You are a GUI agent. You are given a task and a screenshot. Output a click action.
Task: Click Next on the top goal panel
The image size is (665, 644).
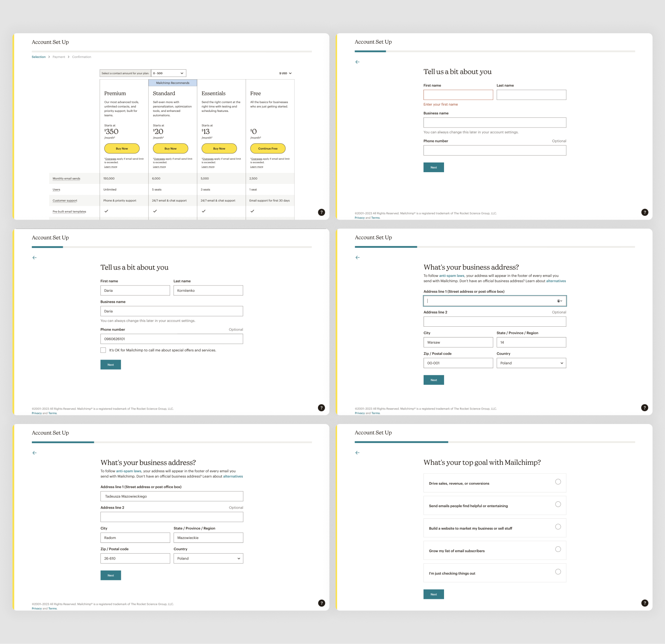[434, 594]
